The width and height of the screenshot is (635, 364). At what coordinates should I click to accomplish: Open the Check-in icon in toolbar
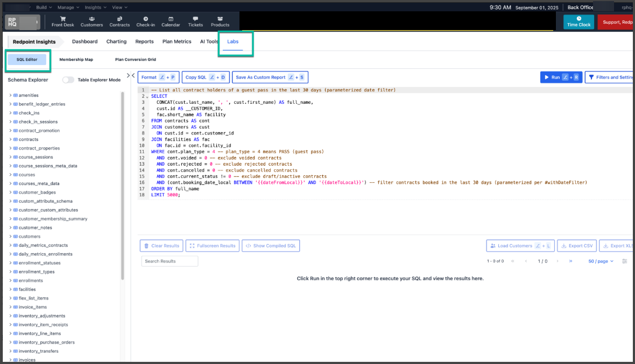click(x=145, y=19)
